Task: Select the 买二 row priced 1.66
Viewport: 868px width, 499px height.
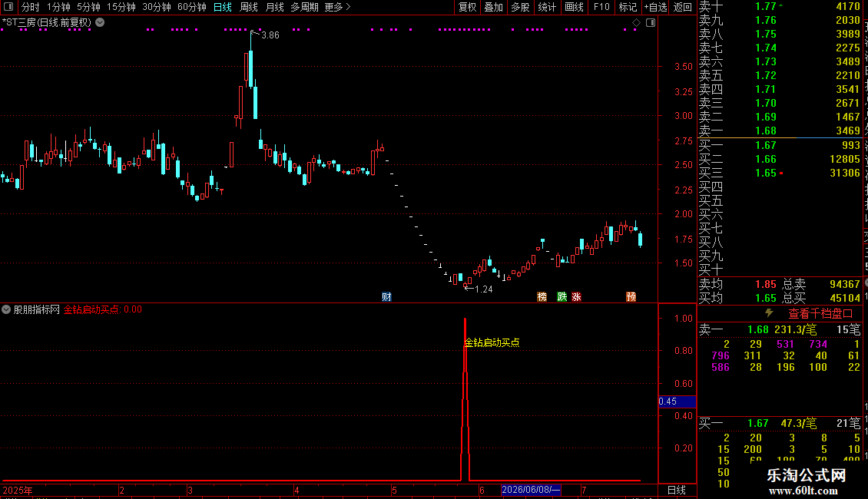Action: pos(780,160)
